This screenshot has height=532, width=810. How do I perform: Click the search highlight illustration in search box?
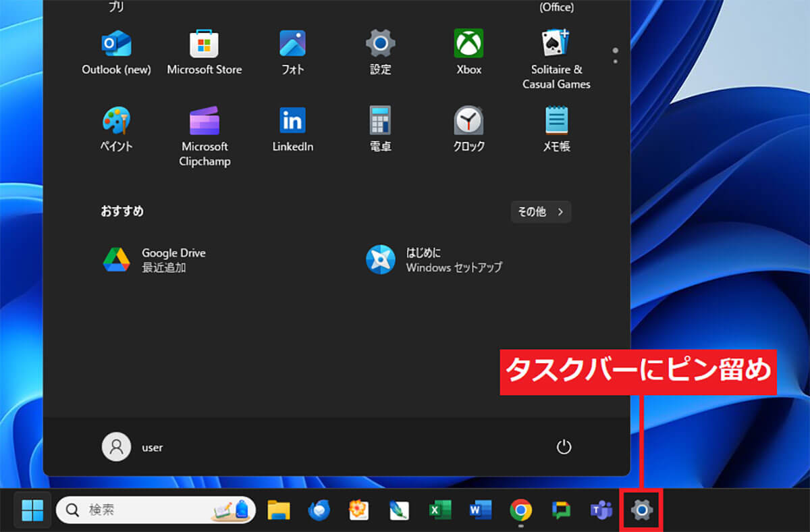click(232, 510)
